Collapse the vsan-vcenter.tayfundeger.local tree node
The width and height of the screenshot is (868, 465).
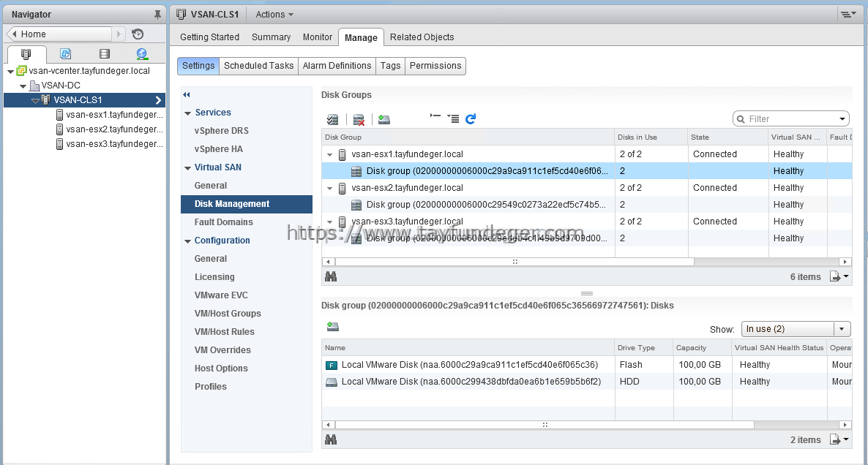(10, 72)
